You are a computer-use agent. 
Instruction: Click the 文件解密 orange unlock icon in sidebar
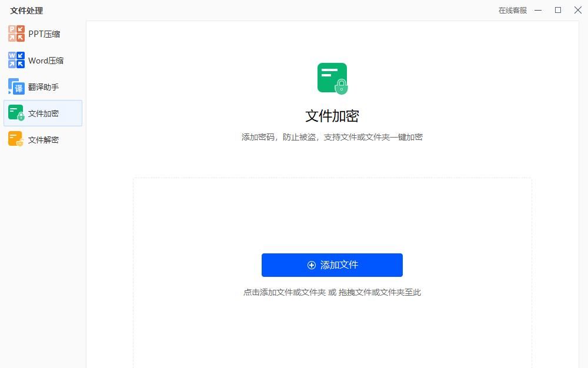tap(15, 139)
